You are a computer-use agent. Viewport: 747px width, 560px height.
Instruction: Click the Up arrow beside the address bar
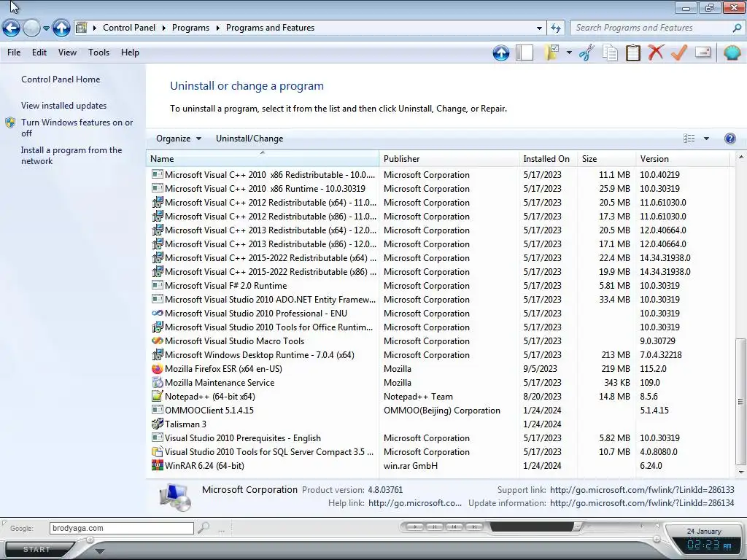pyautogui.click(x=61, y=28)
